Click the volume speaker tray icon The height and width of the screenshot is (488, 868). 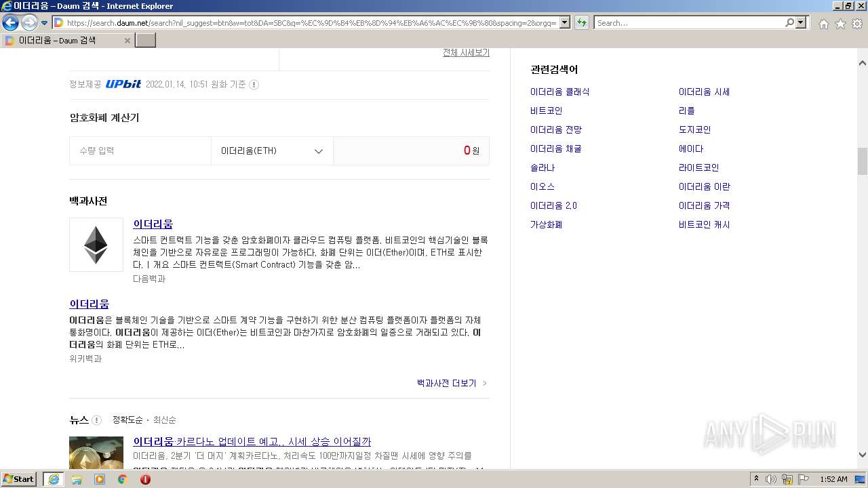point(771,479)
